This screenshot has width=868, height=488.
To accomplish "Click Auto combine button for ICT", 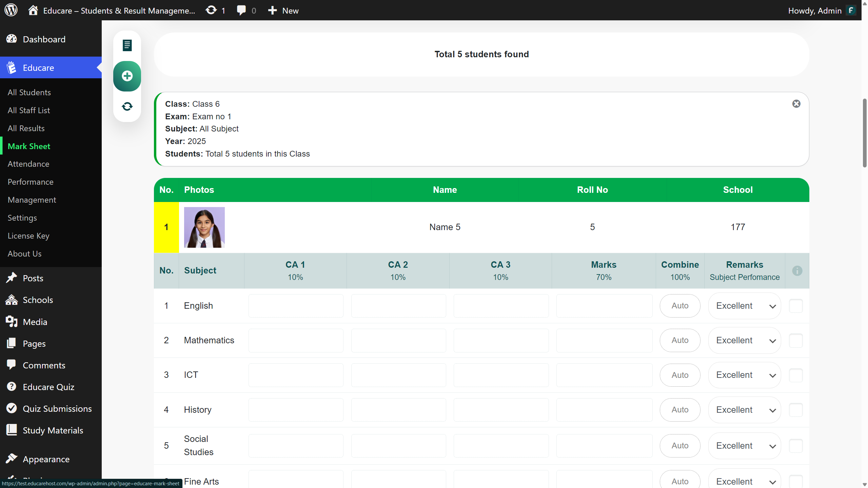I will [x=680, y=375].
